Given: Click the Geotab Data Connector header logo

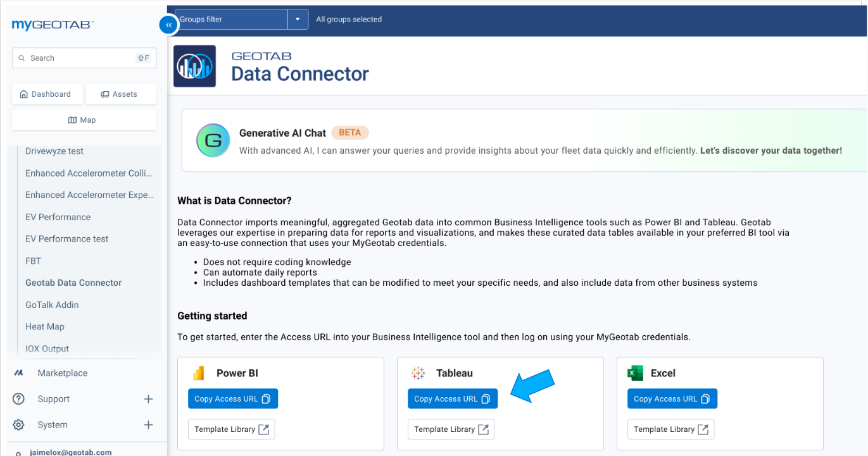Looking at the screenshot, I should coord(194,65).
